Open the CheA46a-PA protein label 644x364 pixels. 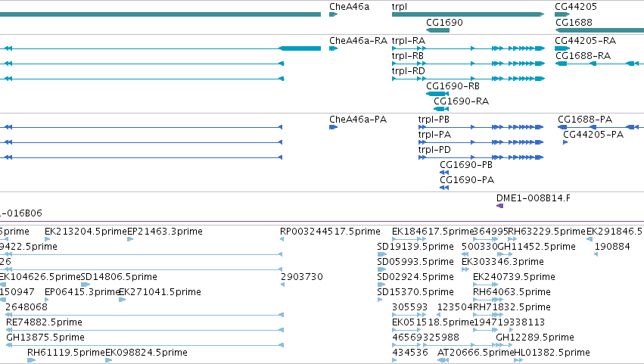coord(358,120)
